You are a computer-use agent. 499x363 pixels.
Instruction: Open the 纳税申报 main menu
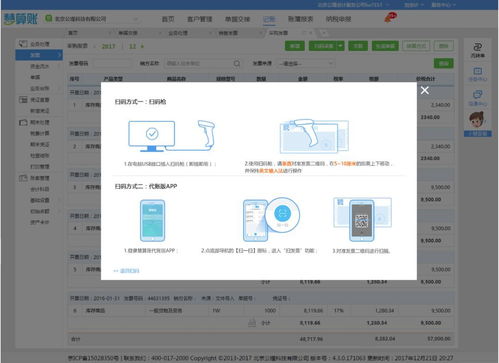pos(338,19)
